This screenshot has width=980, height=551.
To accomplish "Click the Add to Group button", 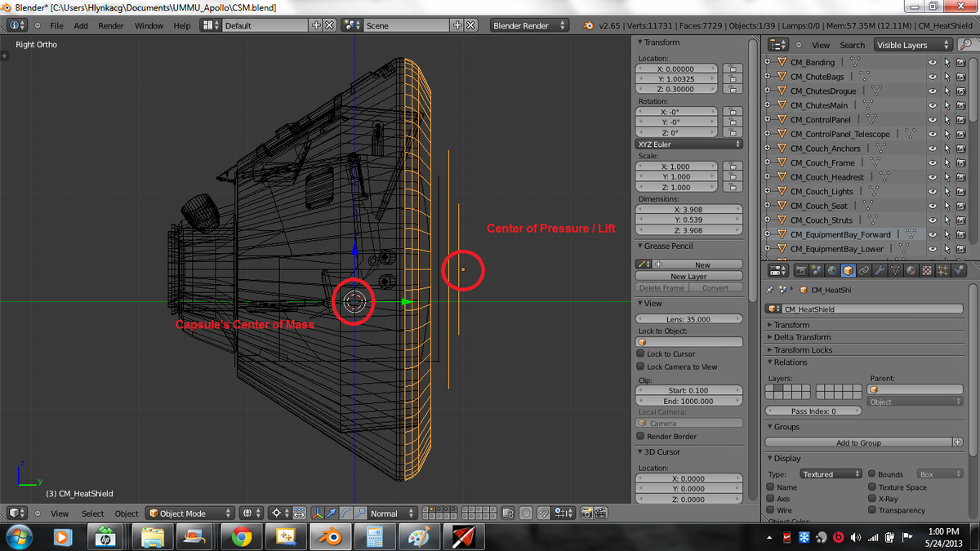I will tap(858, 442).
